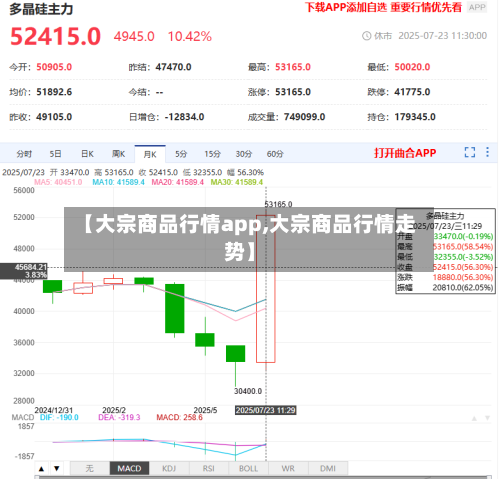The height and width of the screenshot is (479, 500).
Task: Switch to 5分 chart tab
Action: 181,154
